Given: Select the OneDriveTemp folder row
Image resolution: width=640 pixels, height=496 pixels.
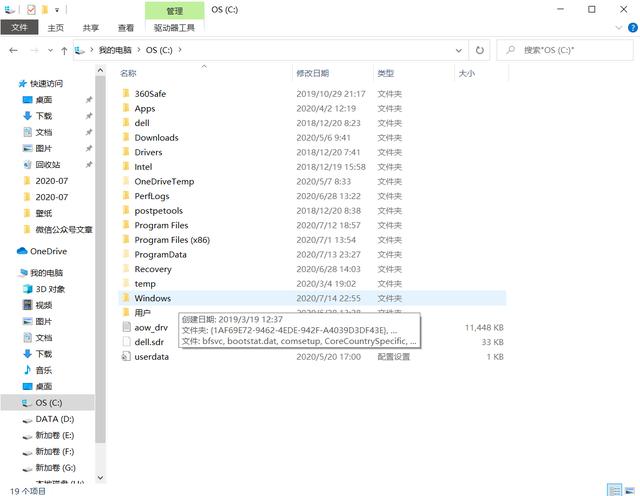Looking at the screenshot, I should tap(312, 181).
